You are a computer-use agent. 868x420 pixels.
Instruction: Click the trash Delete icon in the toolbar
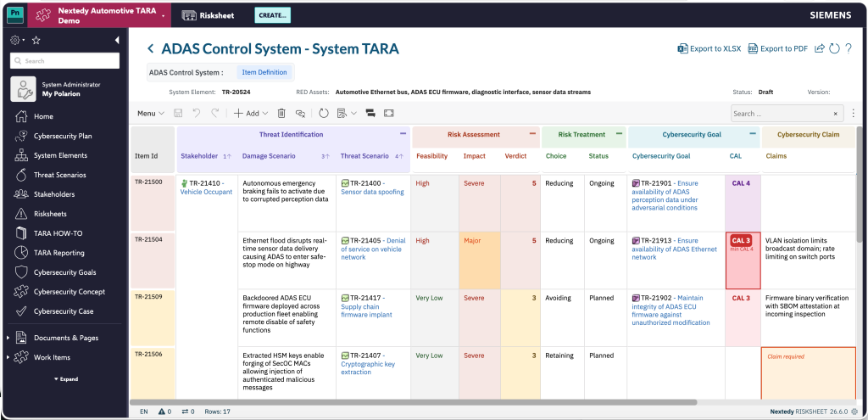coord(281,113)
